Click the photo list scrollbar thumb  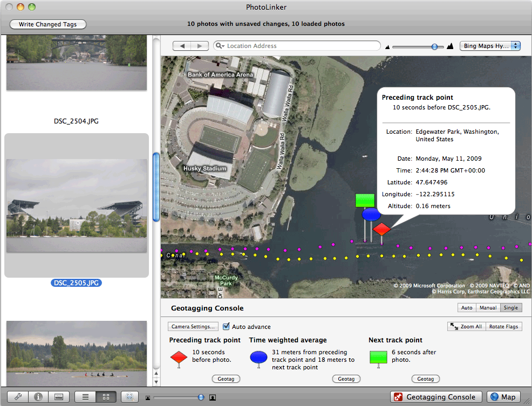[156, 187]
